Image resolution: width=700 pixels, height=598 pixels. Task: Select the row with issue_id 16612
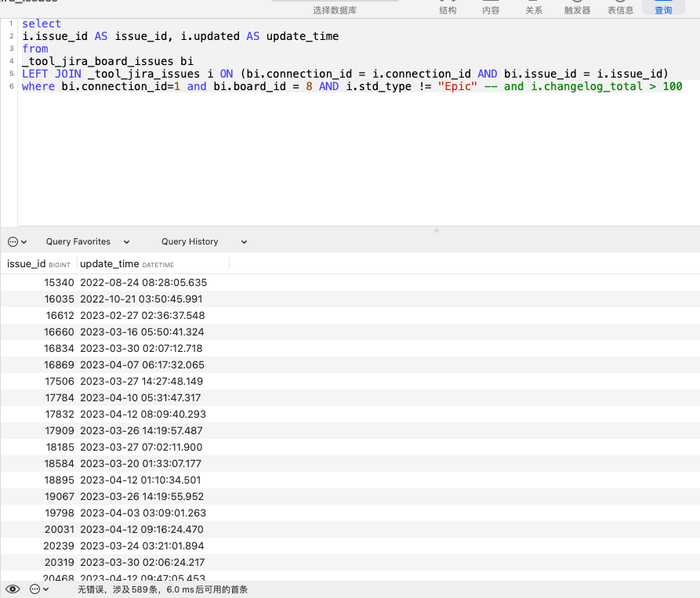350,316
